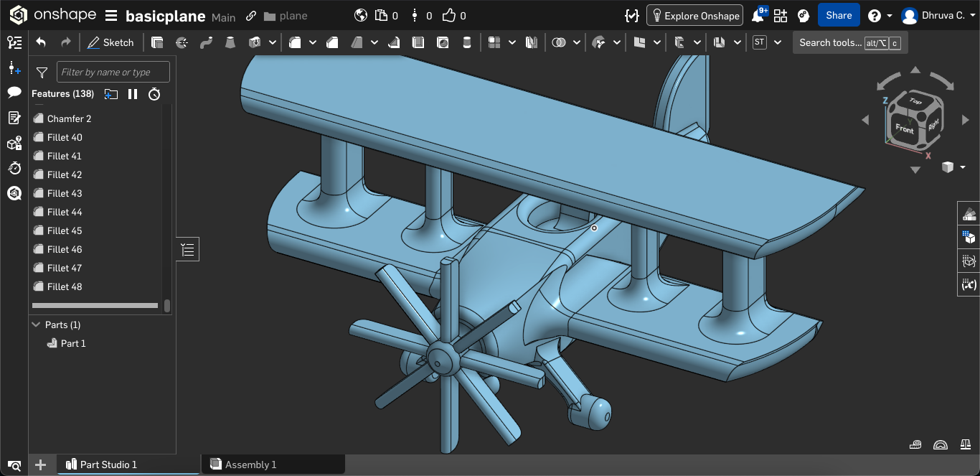Click the Redo arrow in the toolbar
The width and height of the screenshot is (980, 476).
pyautogui.click(x=66, y=42)
